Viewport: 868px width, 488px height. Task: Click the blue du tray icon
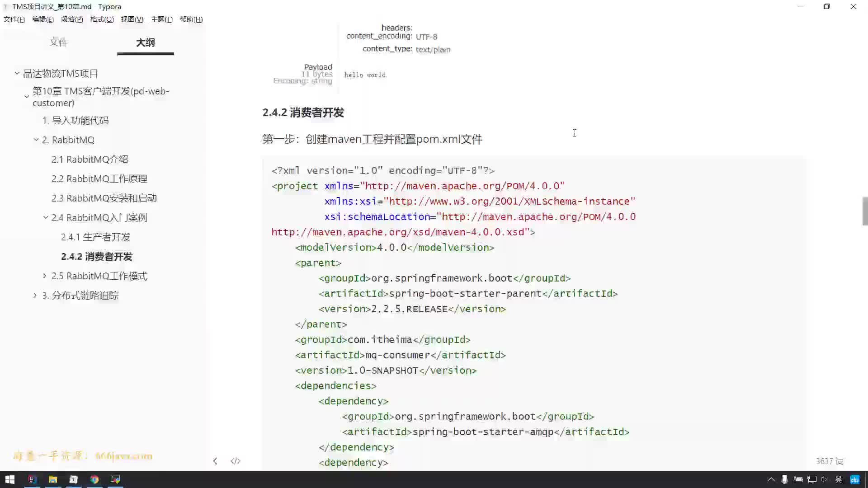click(855, 479)
